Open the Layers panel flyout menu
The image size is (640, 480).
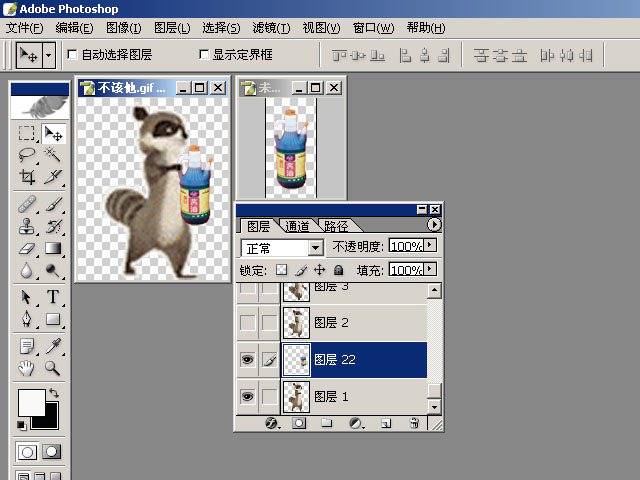(x=434, y=225)
